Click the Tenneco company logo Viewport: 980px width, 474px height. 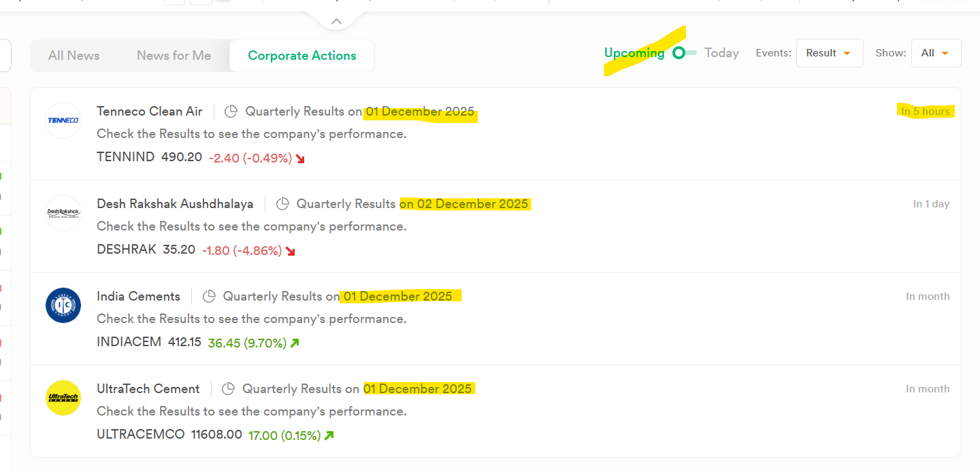pos(63,120)
